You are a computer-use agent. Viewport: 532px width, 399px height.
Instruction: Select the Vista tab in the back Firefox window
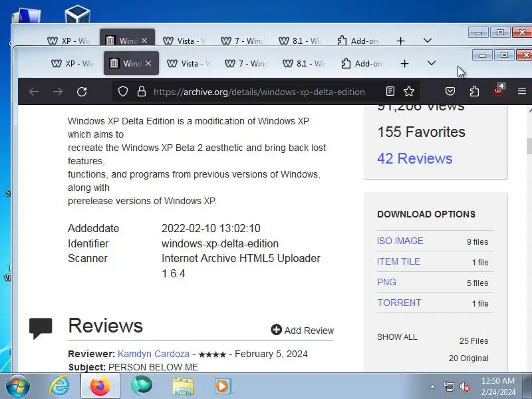point(186,41)
